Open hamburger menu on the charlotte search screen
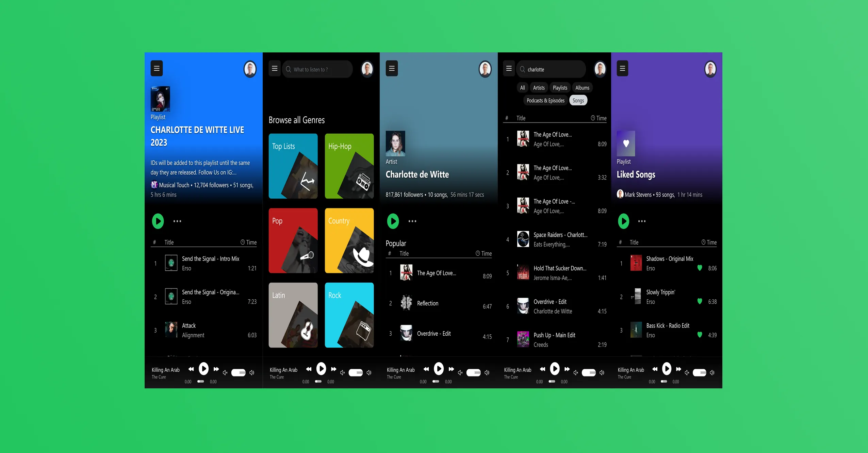Screen dimensions: 868x453 click(509, 68)
